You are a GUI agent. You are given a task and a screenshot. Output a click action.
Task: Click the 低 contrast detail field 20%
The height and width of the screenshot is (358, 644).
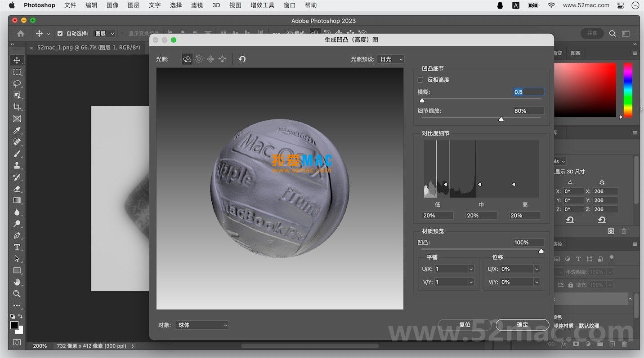[x=438, y=216]
